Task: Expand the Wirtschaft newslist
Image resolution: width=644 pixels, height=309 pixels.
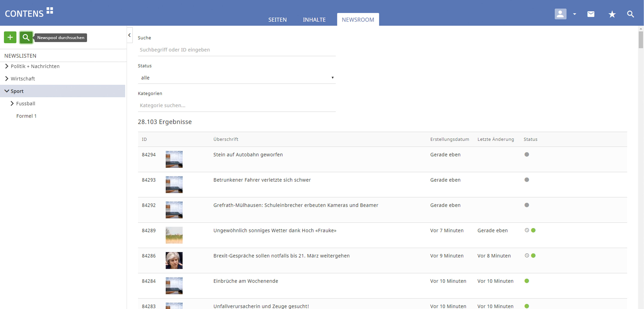Action: click(x=7, y=79)
